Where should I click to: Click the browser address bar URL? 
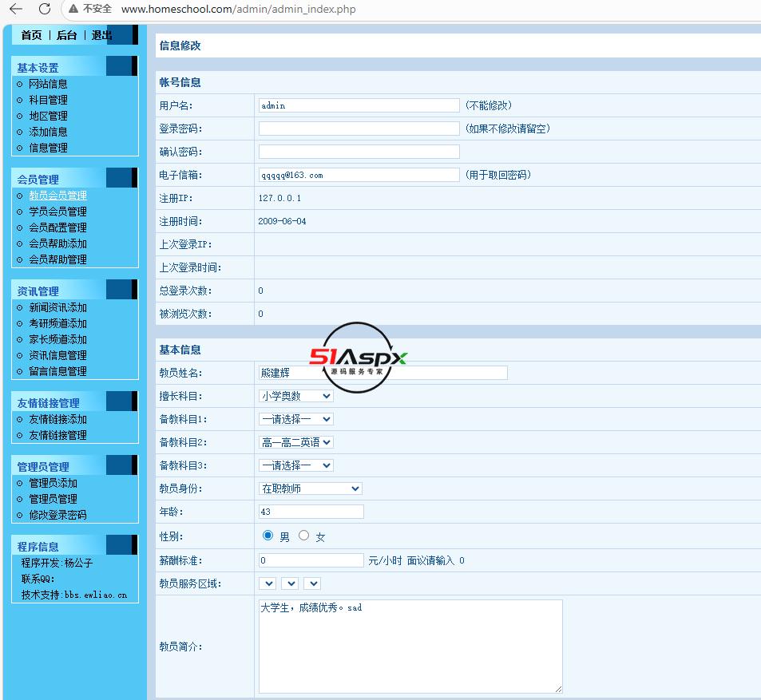point(238,10)
